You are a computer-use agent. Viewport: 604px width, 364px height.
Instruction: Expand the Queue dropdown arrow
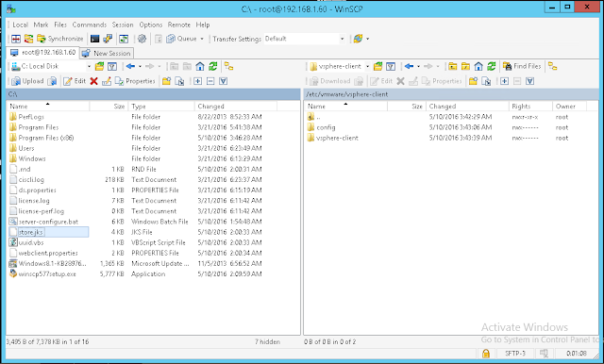[202, 39]
